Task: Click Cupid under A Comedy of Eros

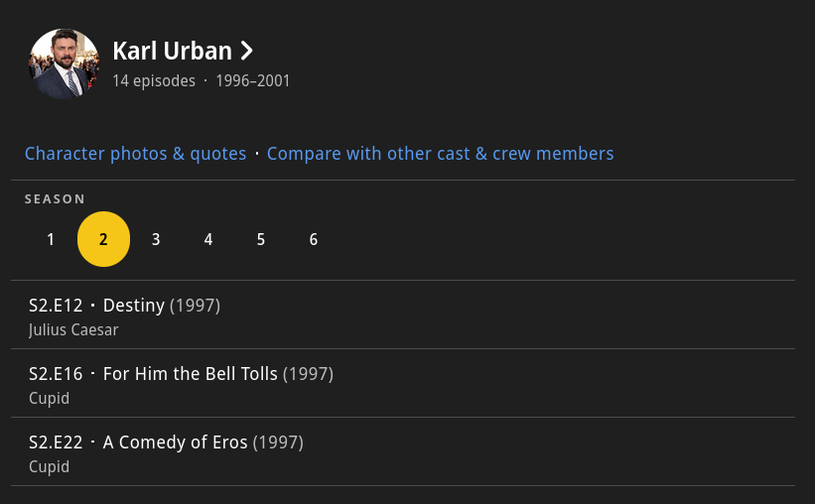Action: point(49,467)
